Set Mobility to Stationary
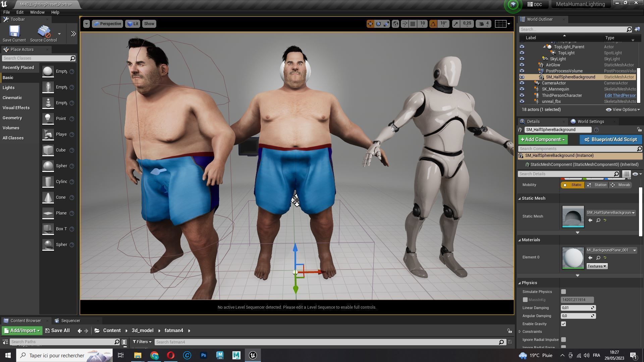The height and width of the screenshot is (362, 644). tap(597, 185)
